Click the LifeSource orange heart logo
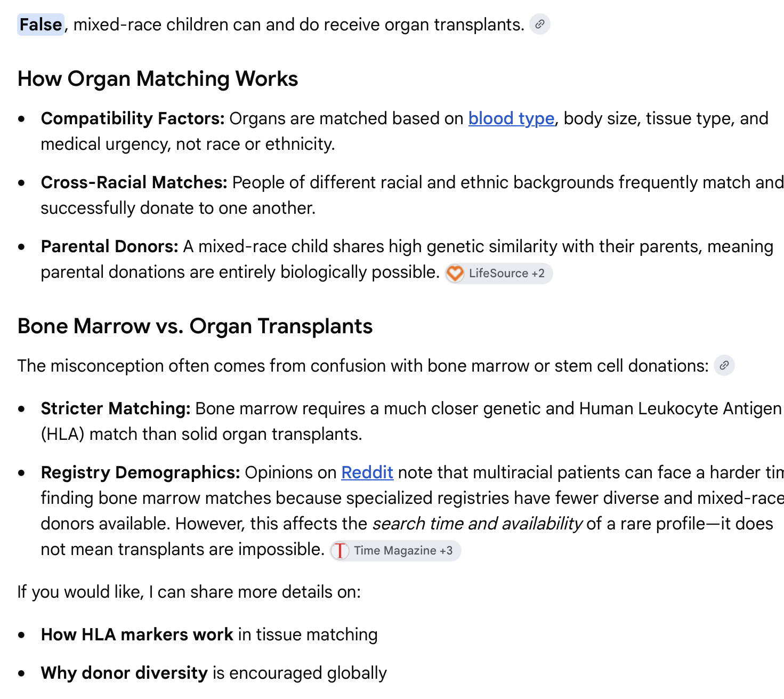 click(455, 274)
